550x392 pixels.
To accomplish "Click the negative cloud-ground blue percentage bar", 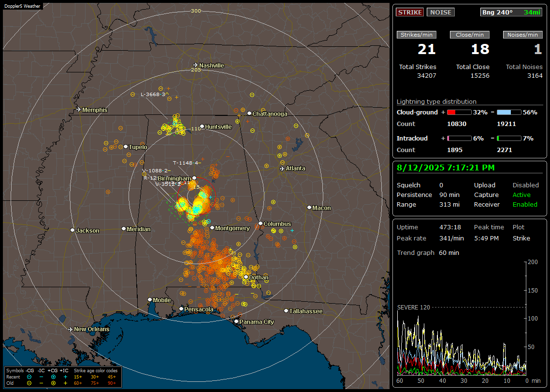I will tap(509, 112).
